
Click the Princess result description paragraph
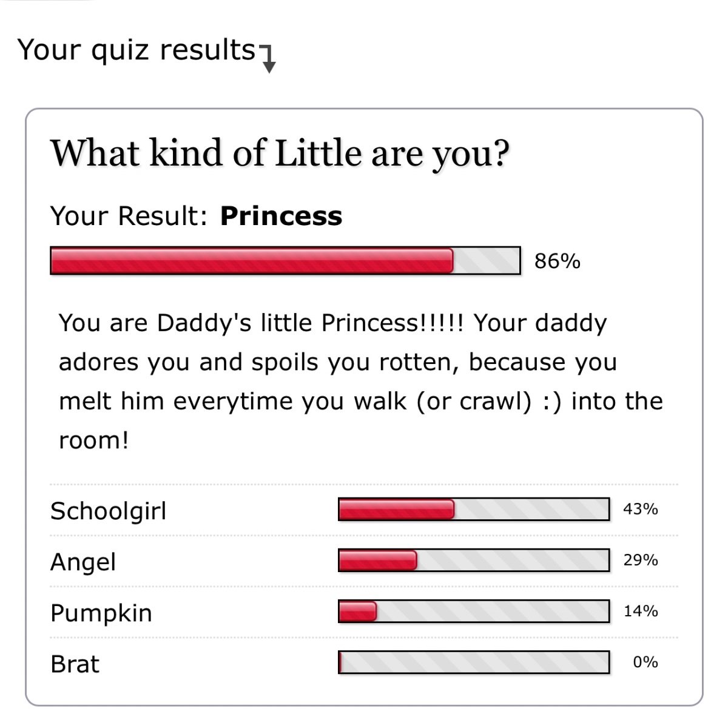tap(361, 381)
